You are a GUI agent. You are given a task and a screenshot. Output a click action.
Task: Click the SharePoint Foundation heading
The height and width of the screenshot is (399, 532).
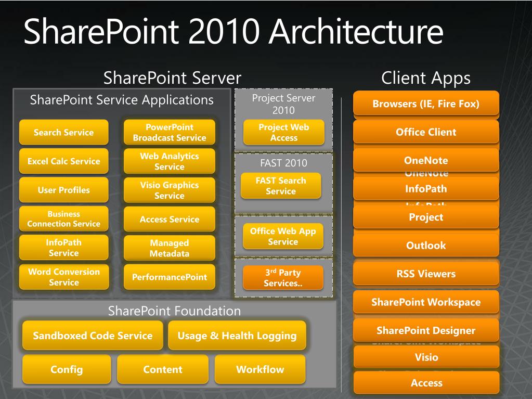point(174,311)
